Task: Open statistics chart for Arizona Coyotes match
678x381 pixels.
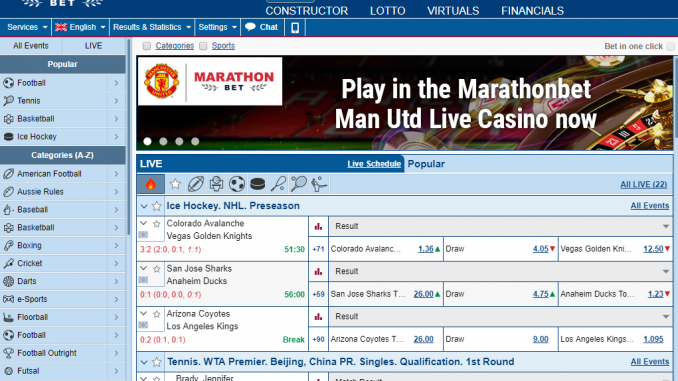Action: point(318,317)
